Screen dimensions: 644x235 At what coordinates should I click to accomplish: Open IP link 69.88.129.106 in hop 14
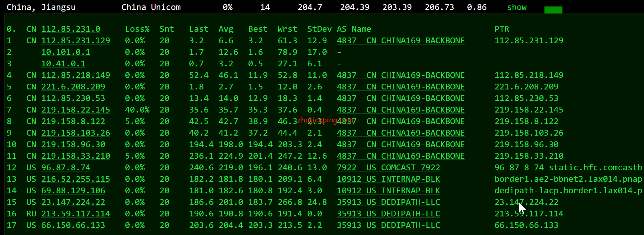coord(73,191)
